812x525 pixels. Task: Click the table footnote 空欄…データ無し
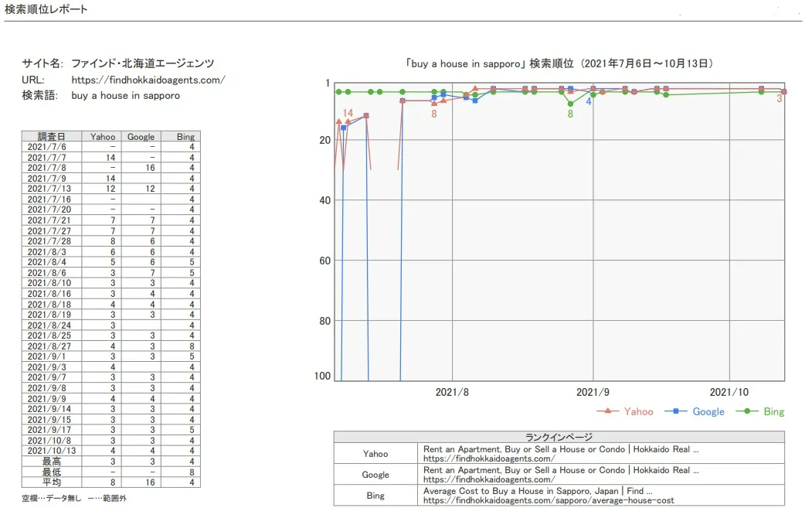click(51, 498)
